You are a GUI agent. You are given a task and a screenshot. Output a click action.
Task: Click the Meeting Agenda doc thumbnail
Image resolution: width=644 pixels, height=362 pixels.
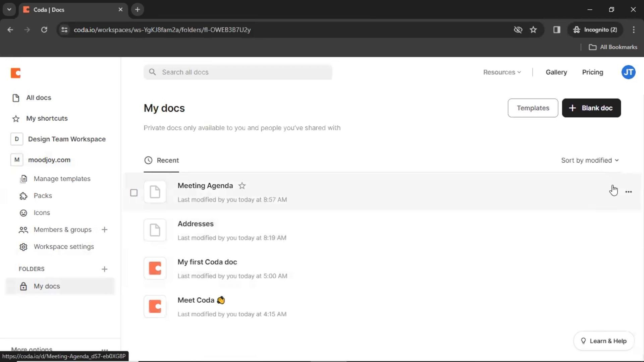click(155, 192)
